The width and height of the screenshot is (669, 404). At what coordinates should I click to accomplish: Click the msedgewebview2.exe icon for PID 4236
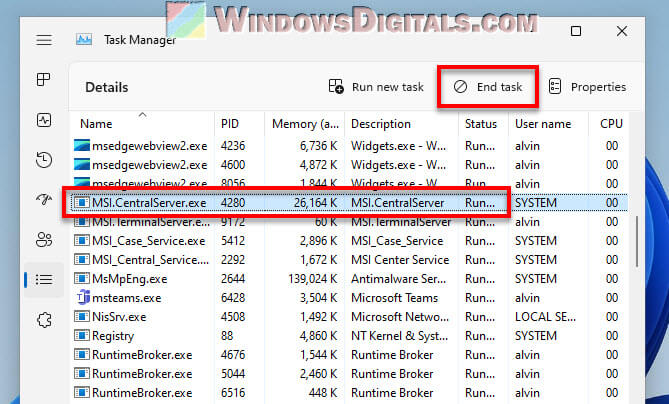pyautogui.click(x=82, y=145)
